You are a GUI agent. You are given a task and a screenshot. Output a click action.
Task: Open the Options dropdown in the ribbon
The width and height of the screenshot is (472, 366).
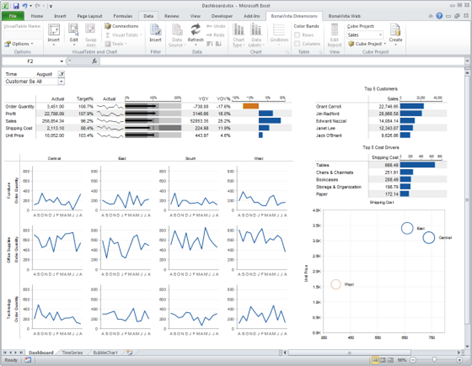(19, 44)
